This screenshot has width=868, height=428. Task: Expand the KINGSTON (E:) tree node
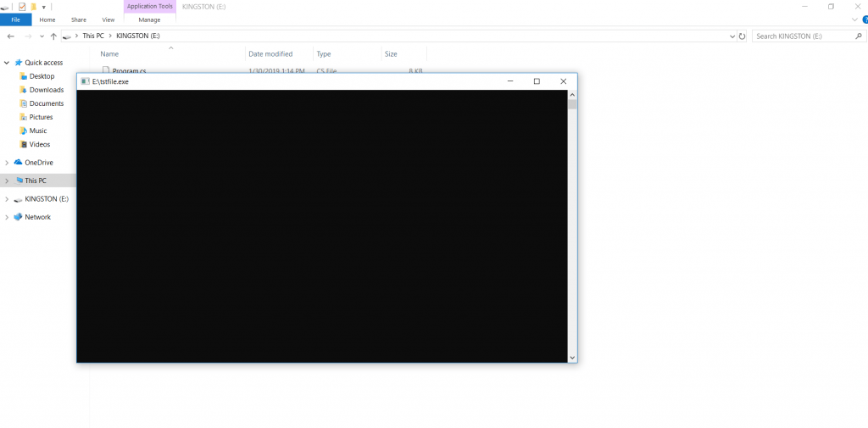pyautogui.click(x=7, y=199)
